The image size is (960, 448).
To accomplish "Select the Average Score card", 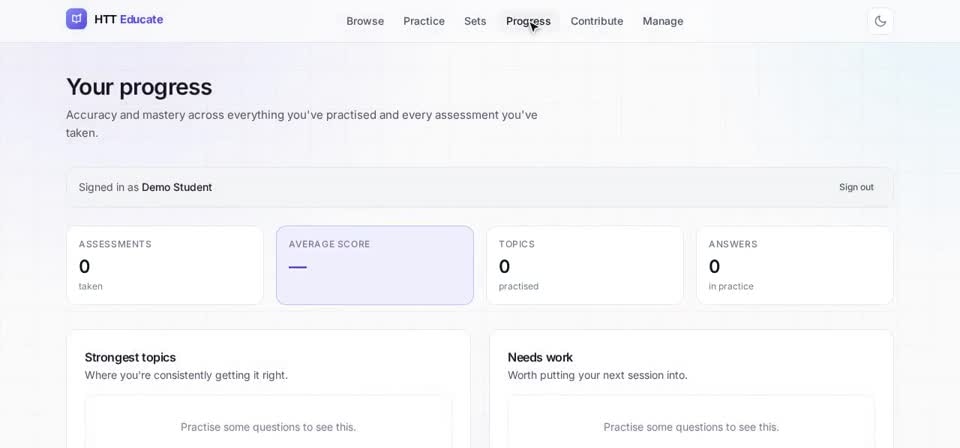I will coord(375,265).
